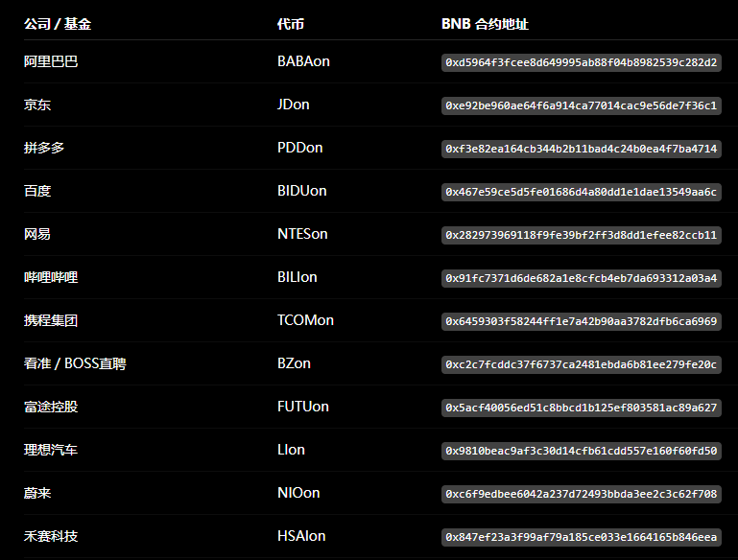Select the 蔚来 company cell

[x=37, y=493]
